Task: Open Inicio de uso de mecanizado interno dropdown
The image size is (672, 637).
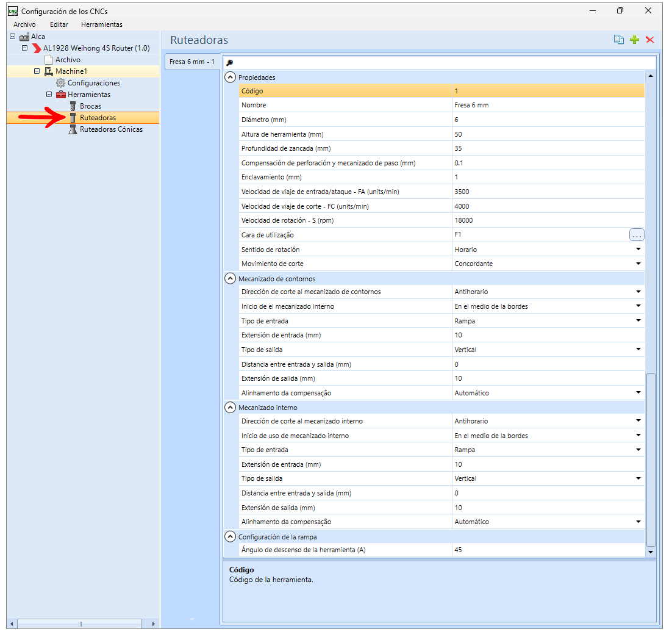Action: 638,436
